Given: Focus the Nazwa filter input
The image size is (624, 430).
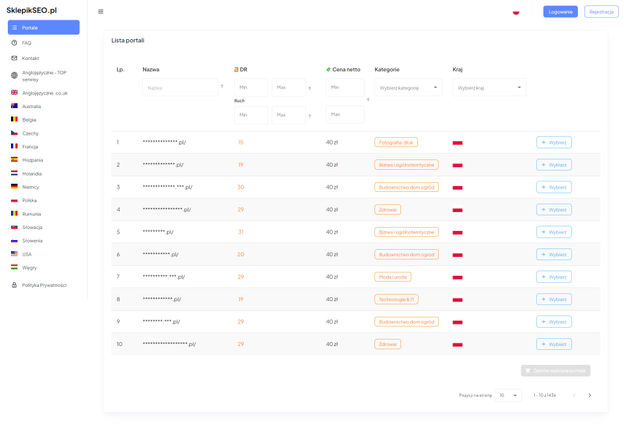Looking at the screenshot, I should pyautogui.click(x=180, y=88).
